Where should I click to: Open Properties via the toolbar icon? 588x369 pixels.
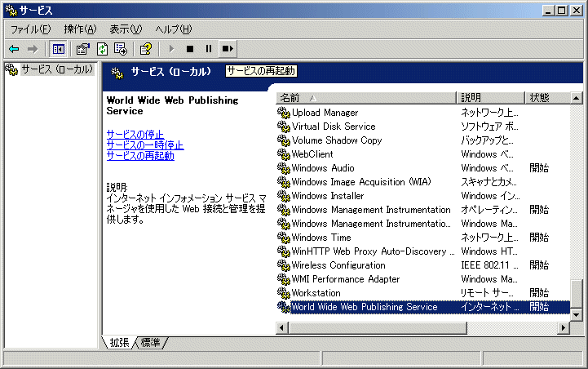click(x=83, y=49)
